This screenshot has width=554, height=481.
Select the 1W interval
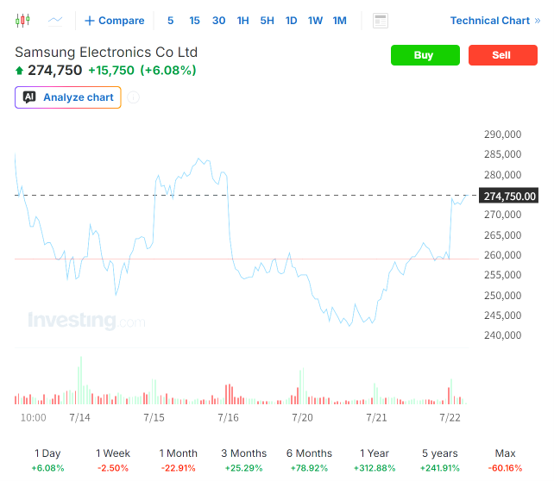pos(315,20)
